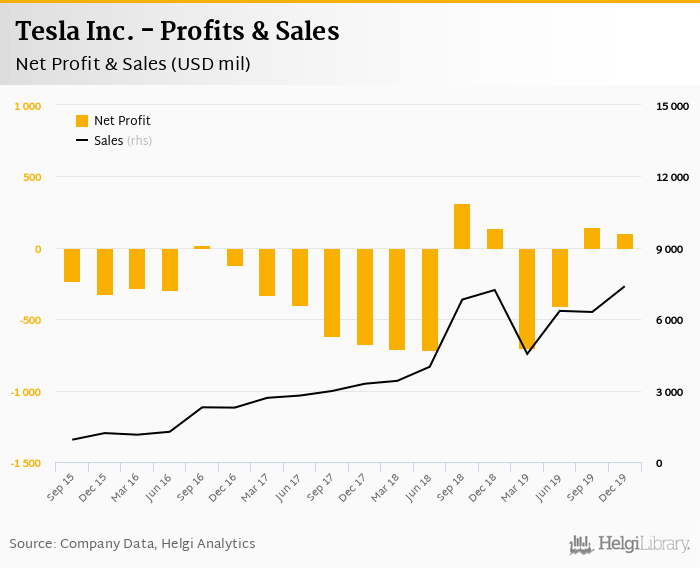
Task: Click the HelgiLibrary logo icon
Action: [x=582, y=544]
